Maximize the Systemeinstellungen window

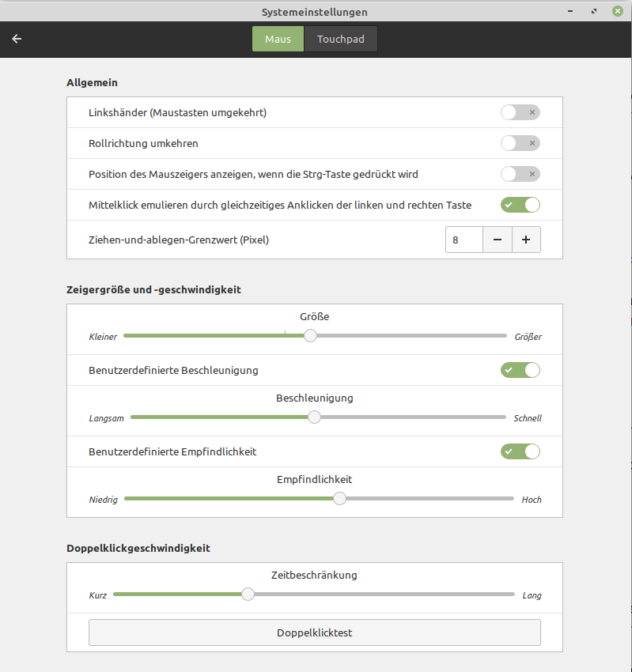pos(594,11)
